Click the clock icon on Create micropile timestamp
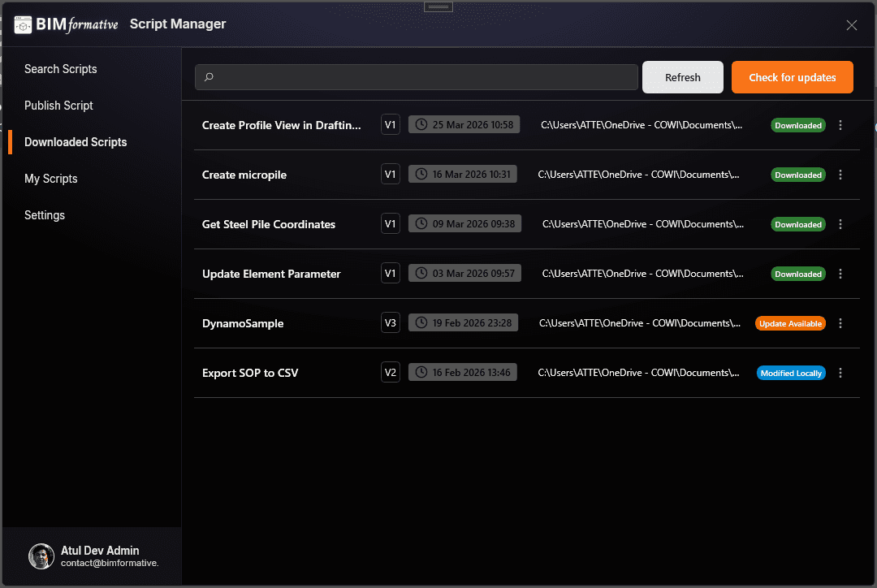 pyautogui.click(x=421, y=174)
